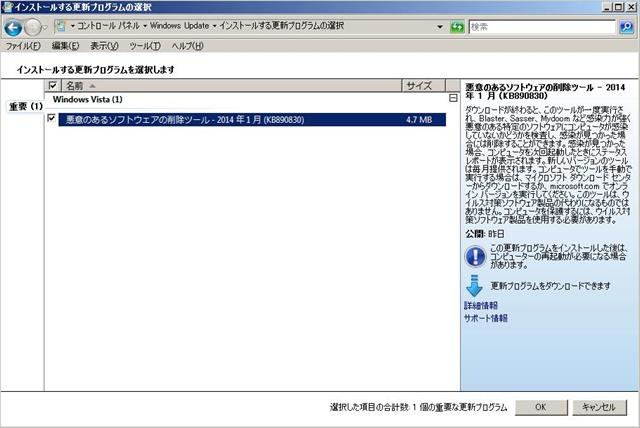Image resolution: width=640 pixels, height=428 pixels.
Task: Close the update selection window
Action: pos(631,7)
